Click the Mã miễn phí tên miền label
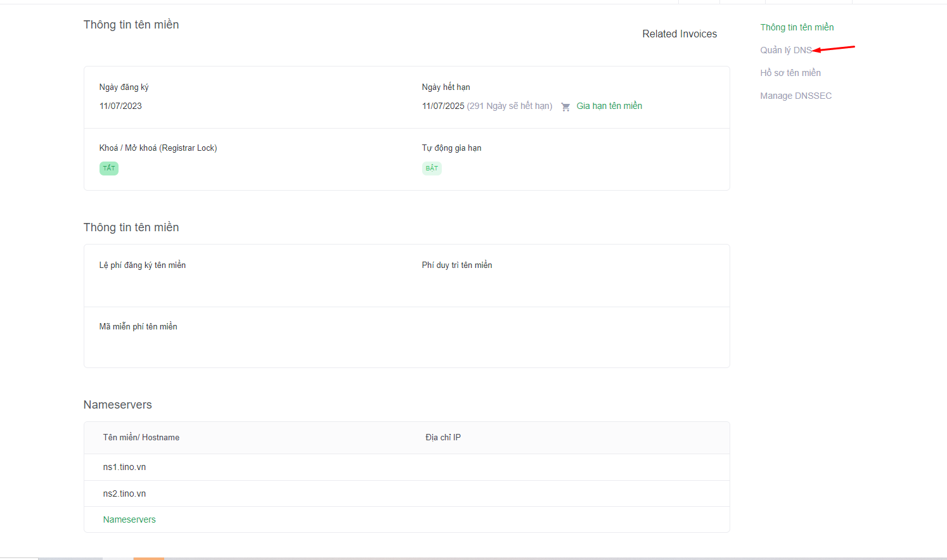This screenshot has height=560, width=947. pyautogui.click(x=138, y=327)
